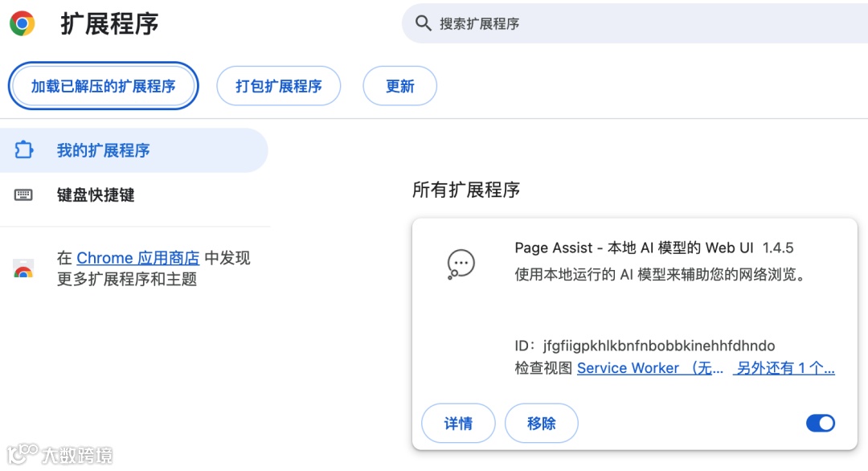This screenshot has width=868, height=471.
Task: Open the Service Worker inspect link
Action: click(x=650, y=368)
